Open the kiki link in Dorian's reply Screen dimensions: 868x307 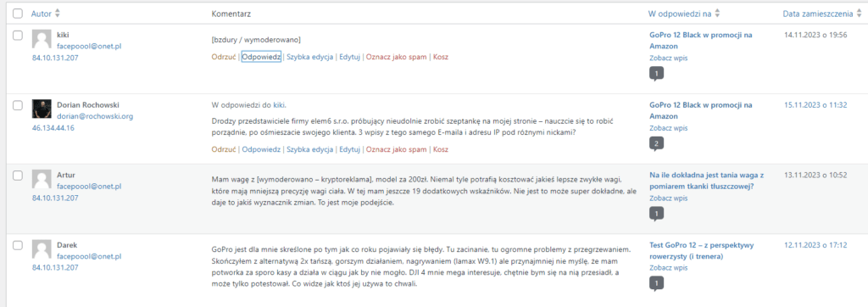point(279,104)
